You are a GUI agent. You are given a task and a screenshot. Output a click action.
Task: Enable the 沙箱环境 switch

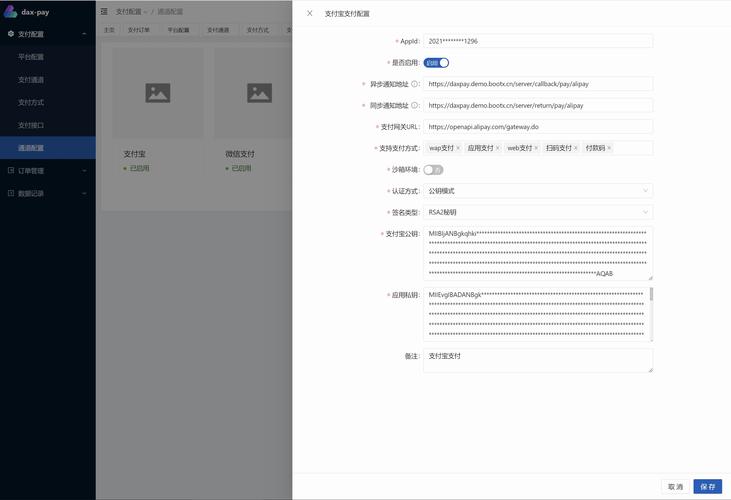tap(433, 170)
